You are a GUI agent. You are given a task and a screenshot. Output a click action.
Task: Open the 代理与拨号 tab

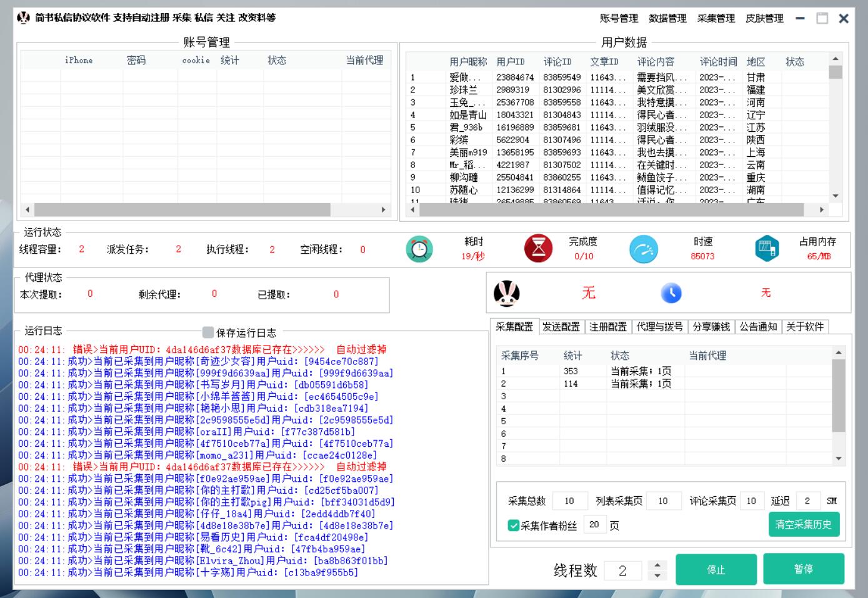[x=659, y=327]
